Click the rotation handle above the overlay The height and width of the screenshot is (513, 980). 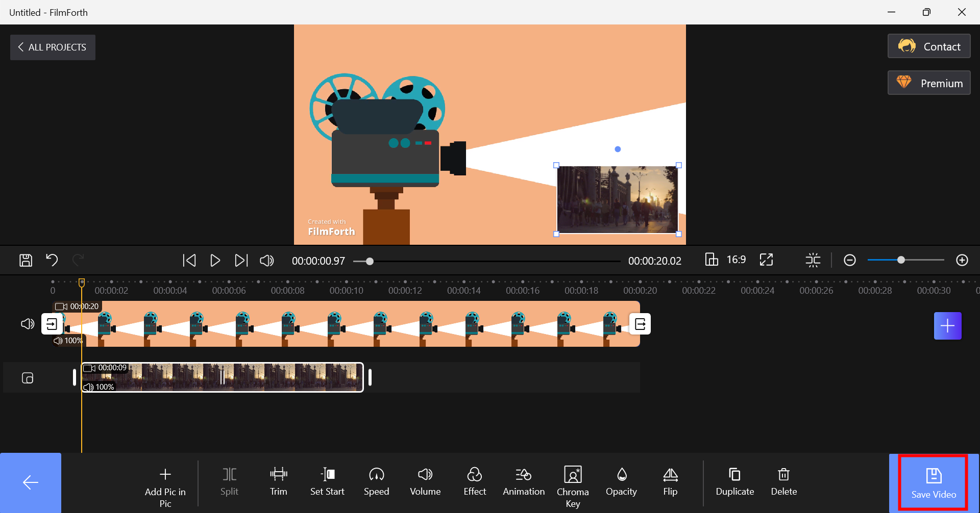pyautogui.click(x=618, y=149)
